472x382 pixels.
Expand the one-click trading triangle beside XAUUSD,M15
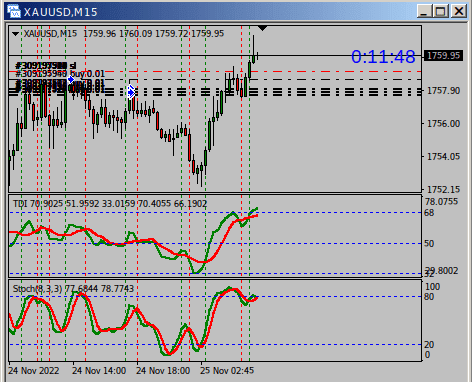[15, 34]
